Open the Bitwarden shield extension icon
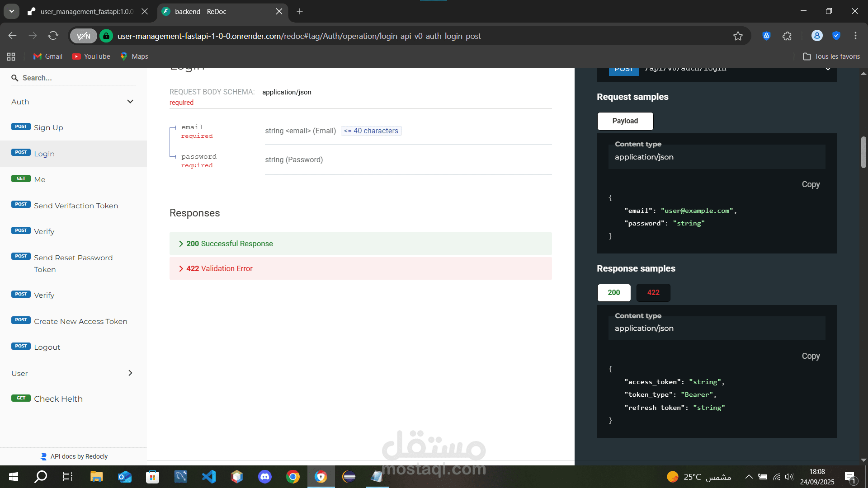The width and height of the screenshot is (868, 488). tap(766, 36)
